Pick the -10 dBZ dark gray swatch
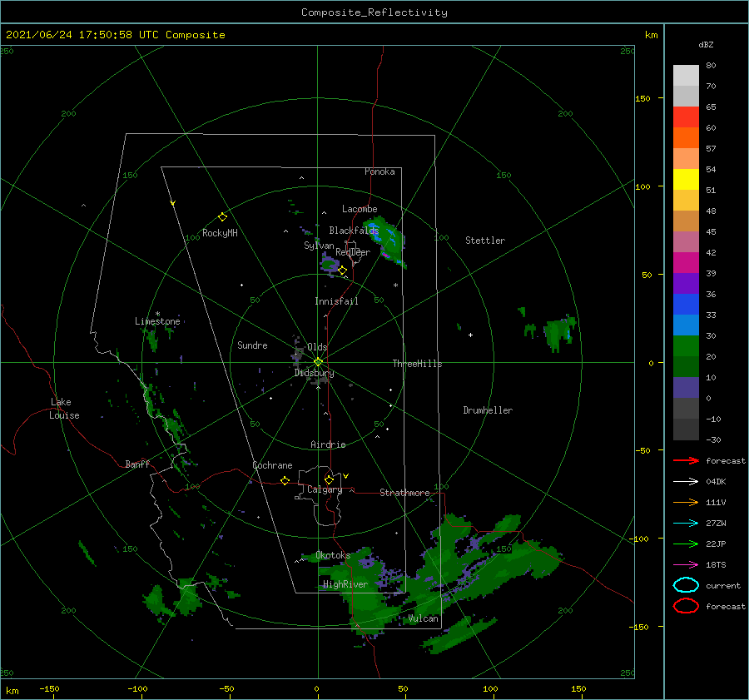Image resolution: width=749 pixels, height=700 pixels. pos(686,429)
